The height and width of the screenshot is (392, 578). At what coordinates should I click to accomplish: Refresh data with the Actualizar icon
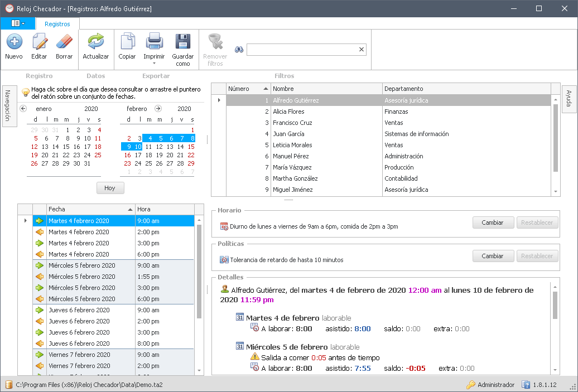96,42
